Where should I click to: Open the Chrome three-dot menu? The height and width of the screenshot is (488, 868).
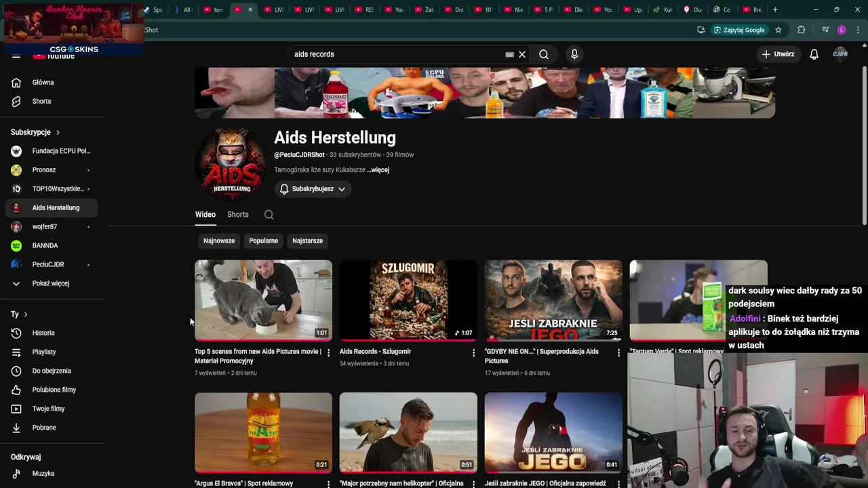tap(859, 30)
